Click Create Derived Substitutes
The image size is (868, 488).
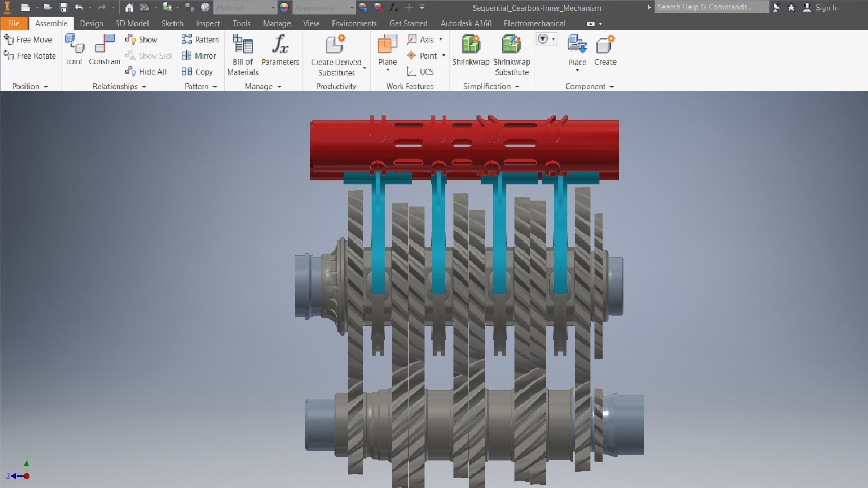tap(336, 55)
